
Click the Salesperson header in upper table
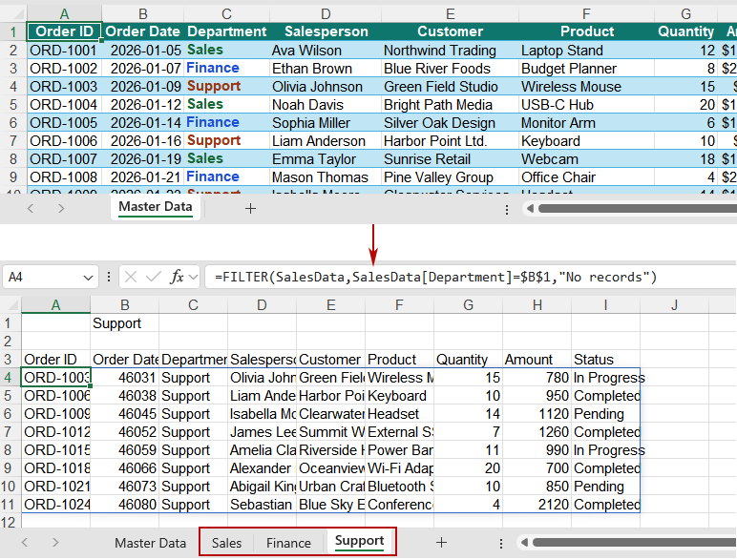326,31
